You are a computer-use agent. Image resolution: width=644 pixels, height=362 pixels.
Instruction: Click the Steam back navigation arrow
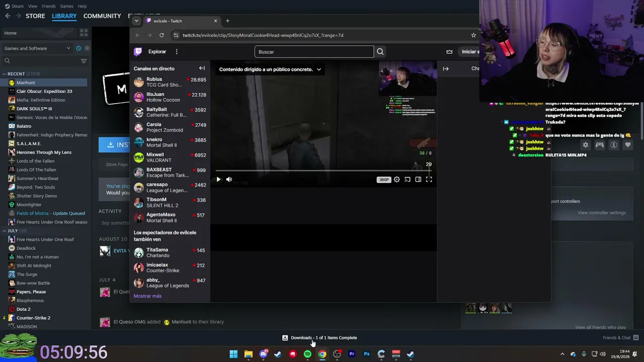[7, 16]
